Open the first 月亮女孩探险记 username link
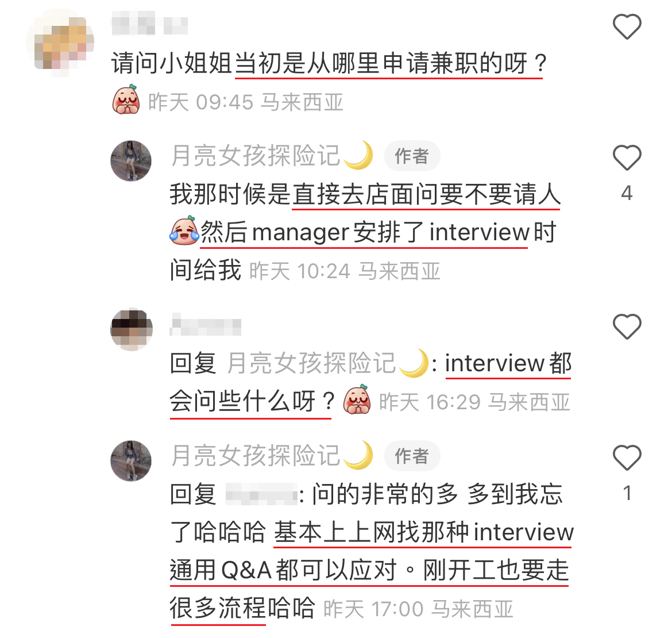 (272, 155)
